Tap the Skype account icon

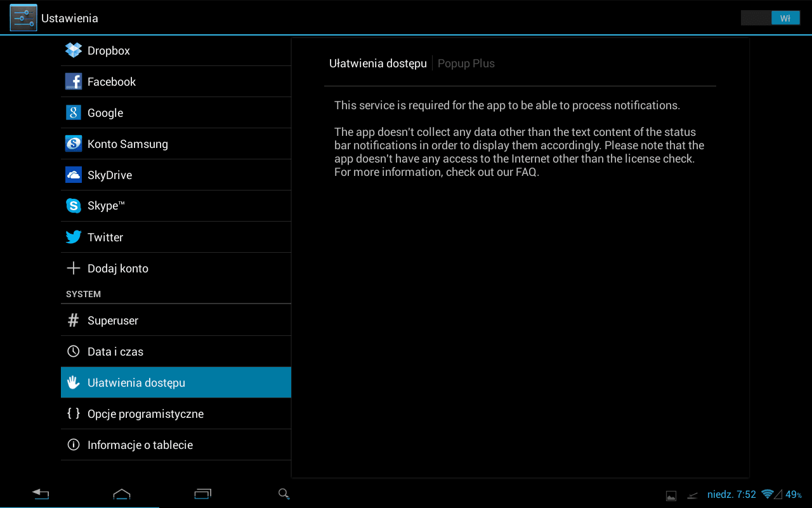tap(74, 206)
